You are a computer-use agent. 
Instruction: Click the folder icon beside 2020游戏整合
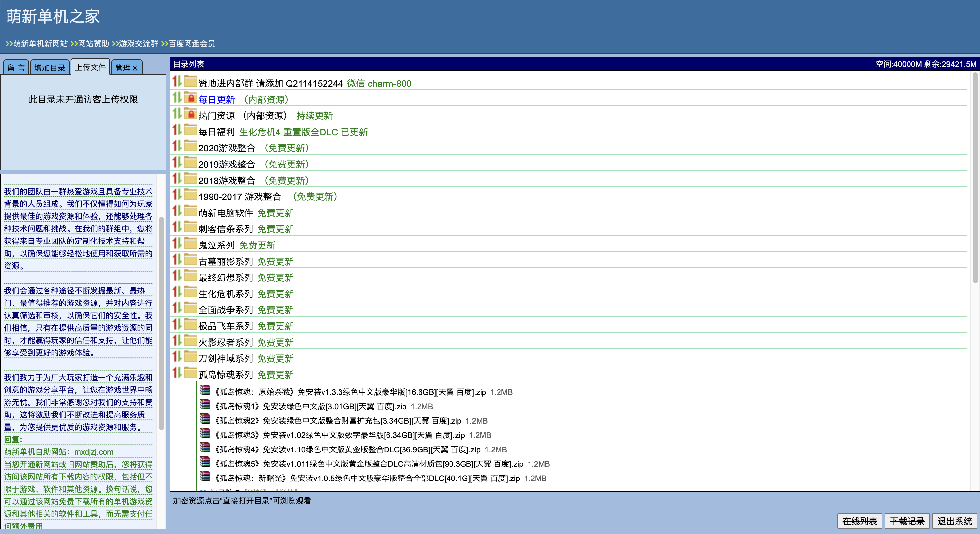190,147
